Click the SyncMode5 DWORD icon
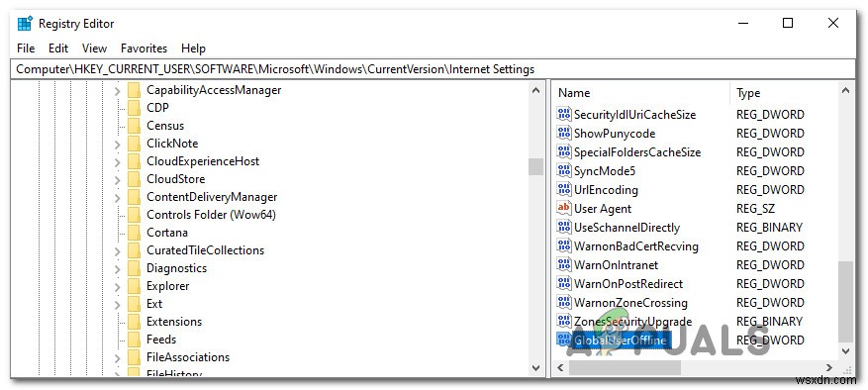The width and height of the screenshot is (868, 390). coord(564,171)
